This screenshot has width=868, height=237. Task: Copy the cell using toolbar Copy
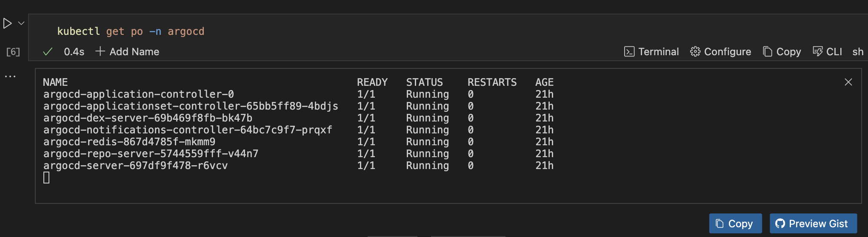coord(782,52)
